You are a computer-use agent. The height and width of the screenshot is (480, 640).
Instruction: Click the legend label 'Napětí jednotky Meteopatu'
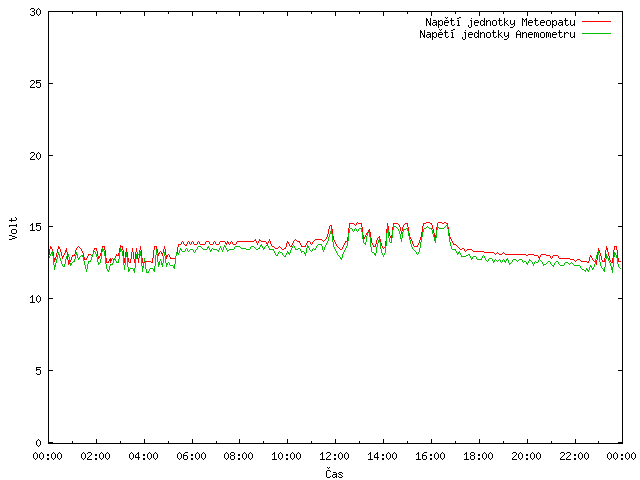[500, 22]
